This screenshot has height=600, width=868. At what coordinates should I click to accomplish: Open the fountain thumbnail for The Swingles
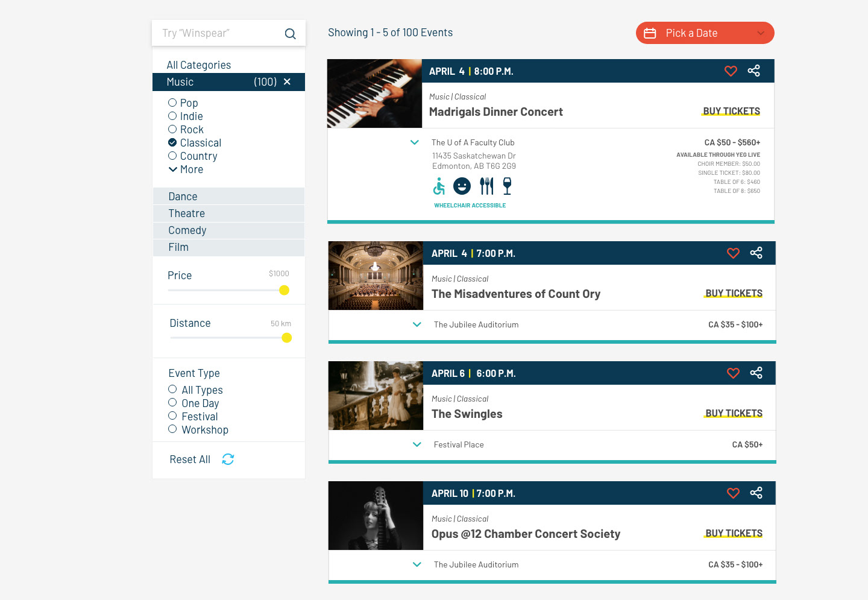coord(376,396)
